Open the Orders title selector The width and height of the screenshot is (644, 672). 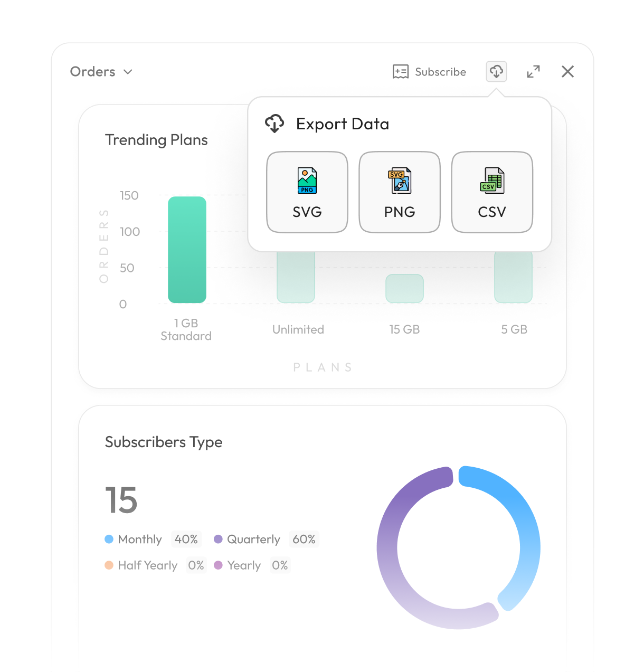point(92,71)
